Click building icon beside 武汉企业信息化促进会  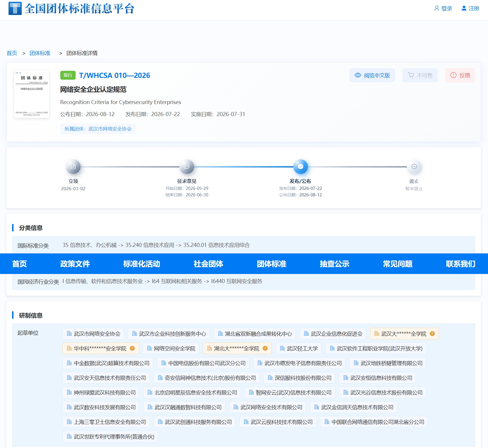click(x=307, y=334)
